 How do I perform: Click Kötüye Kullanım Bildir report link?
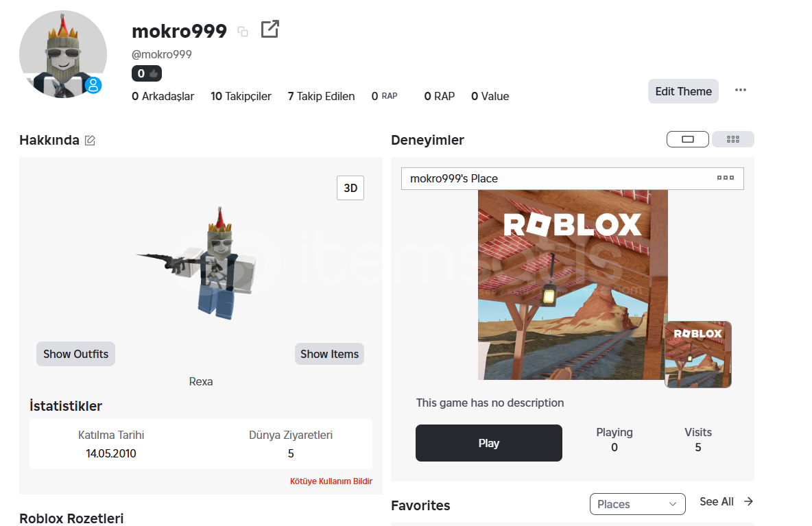(x=331, y=481)
